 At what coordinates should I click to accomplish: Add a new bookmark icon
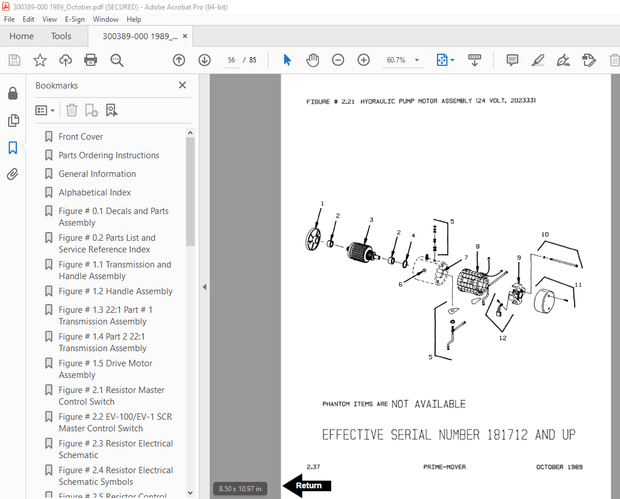(91, 110)
